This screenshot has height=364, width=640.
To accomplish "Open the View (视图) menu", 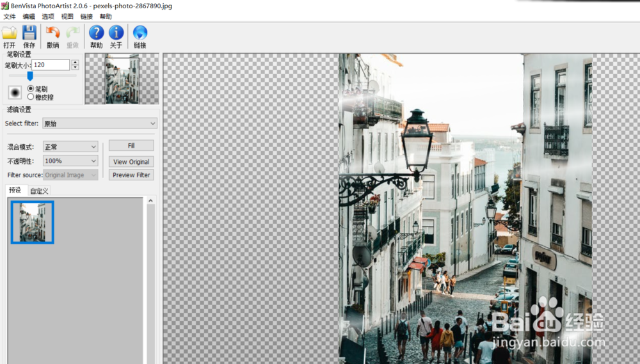I will [67, 17].
